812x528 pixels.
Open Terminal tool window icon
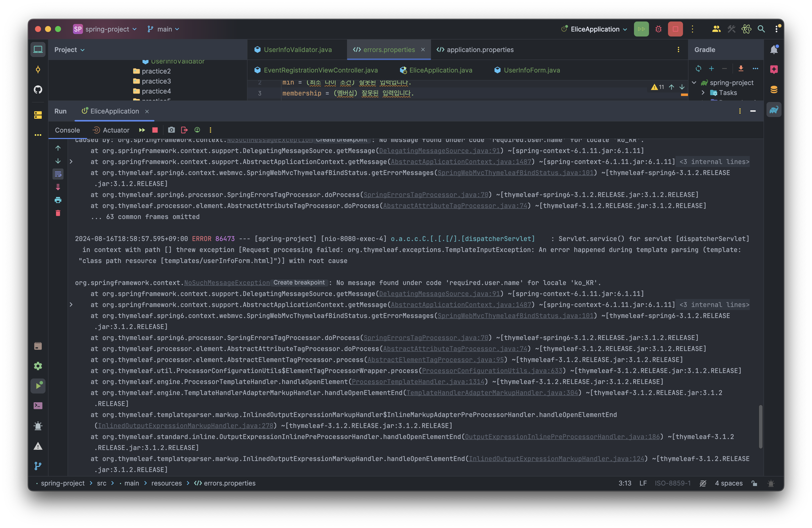(38, 406)
